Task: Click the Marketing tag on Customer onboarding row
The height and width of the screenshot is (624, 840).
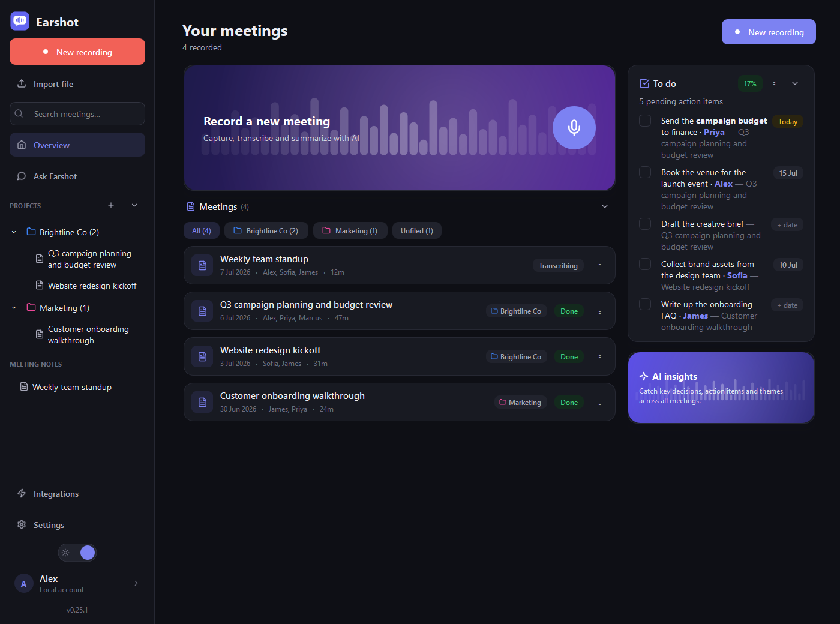Action: pos(520,402)
